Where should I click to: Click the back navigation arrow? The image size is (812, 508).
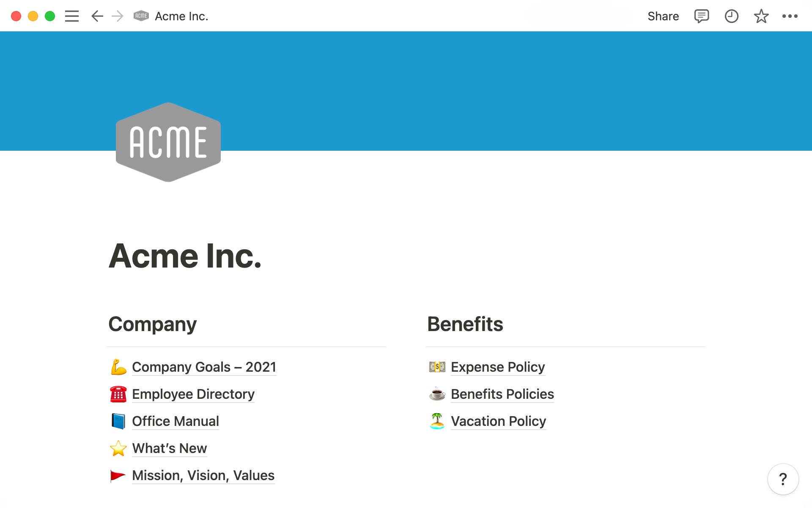[x=96, y=16]
